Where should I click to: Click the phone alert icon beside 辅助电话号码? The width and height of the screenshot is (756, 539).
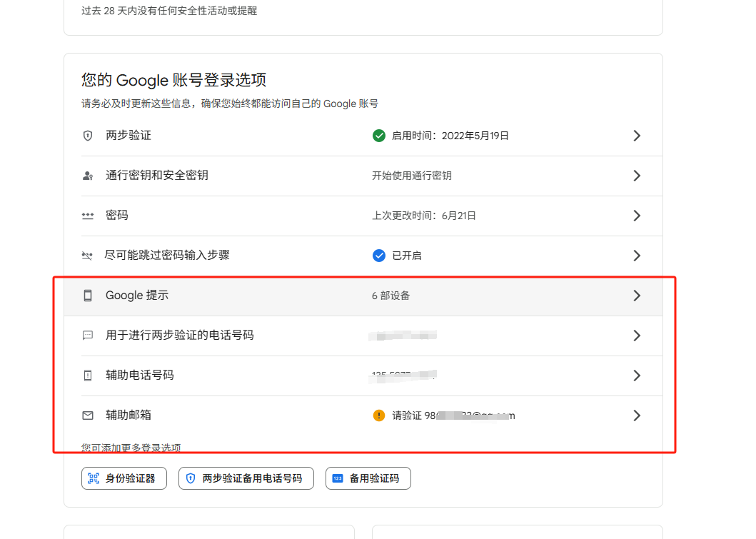(x=88, y=376)
